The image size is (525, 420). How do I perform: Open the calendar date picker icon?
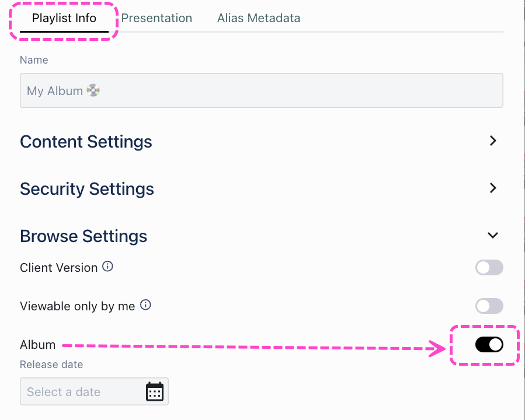154,391
